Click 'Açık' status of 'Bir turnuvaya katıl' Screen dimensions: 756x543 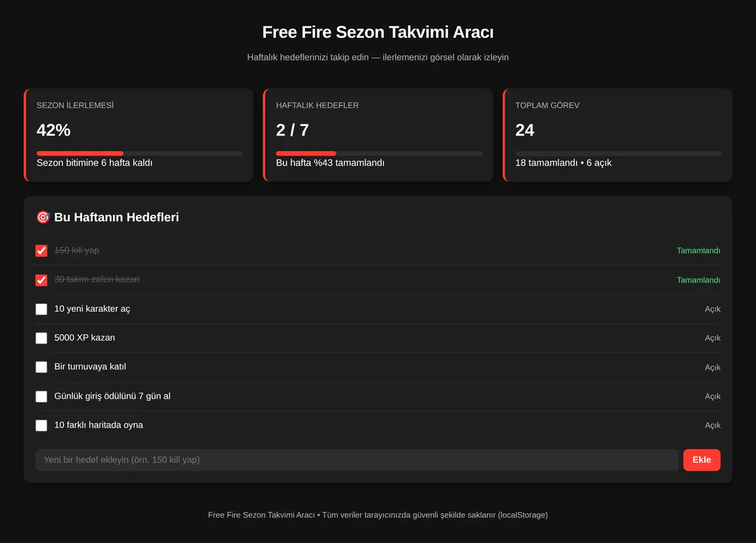(713, 368)
